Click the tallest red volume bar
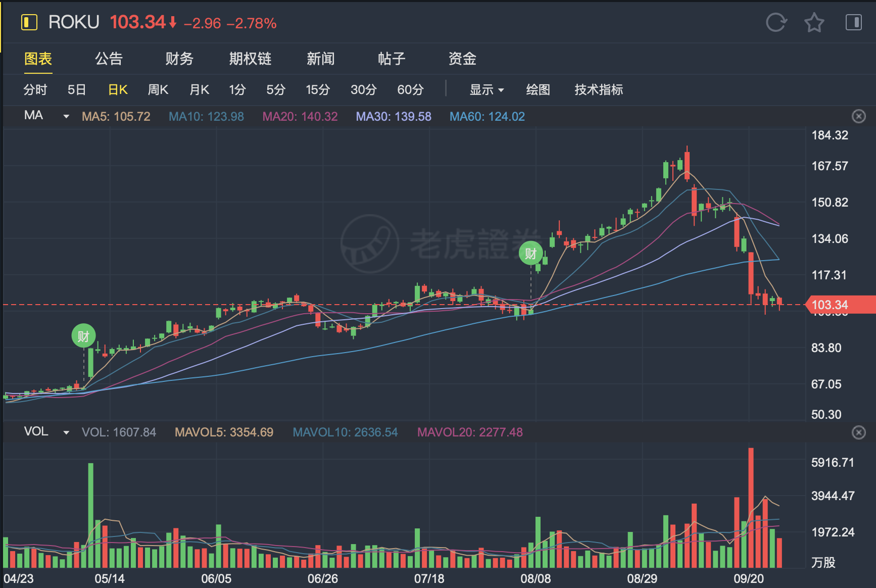This screenshot has width=876, height=588. [x=751, y=508]
